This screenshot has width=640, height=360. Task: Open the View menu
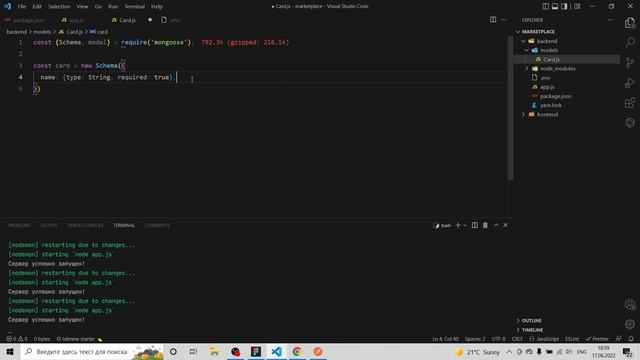pos(82,6)
